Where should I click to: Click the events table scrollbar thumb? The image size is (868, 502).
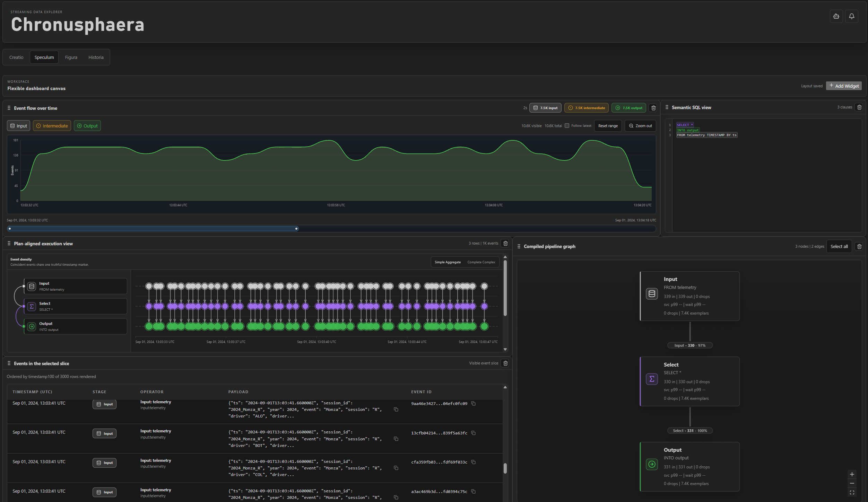coord(505,468)
